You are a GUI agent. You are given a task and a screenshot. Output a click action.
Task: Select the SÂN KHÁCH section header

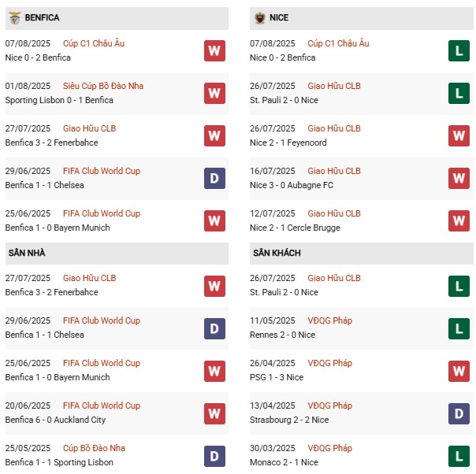pos(277,253)
